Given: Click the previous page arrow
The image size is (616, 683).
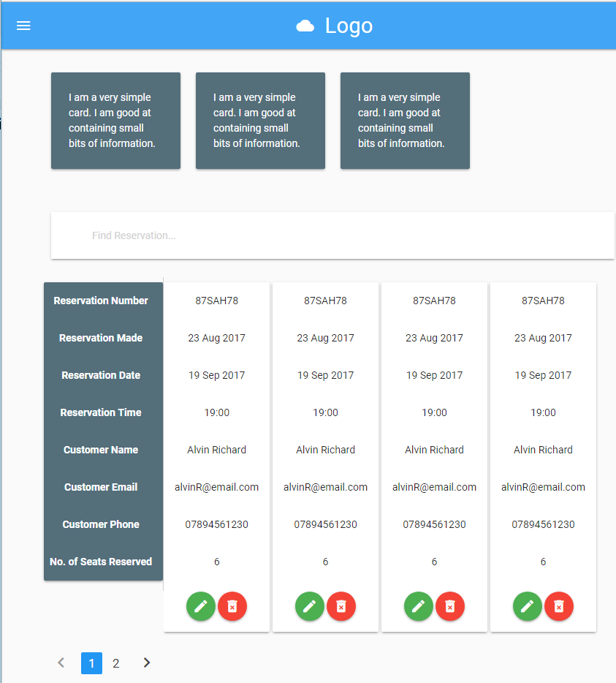Looking at the screenshot, I should click(61, 663).
